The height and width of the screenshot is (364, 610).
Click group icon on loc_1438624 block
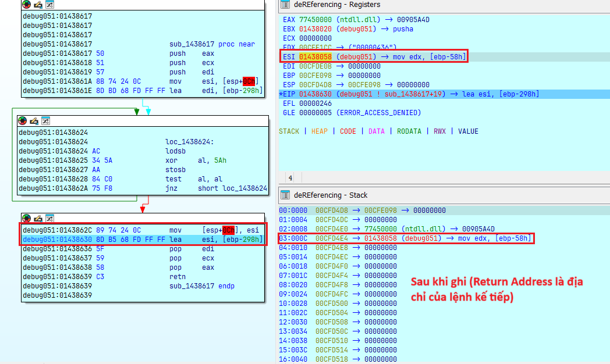(x=45, y=121)
